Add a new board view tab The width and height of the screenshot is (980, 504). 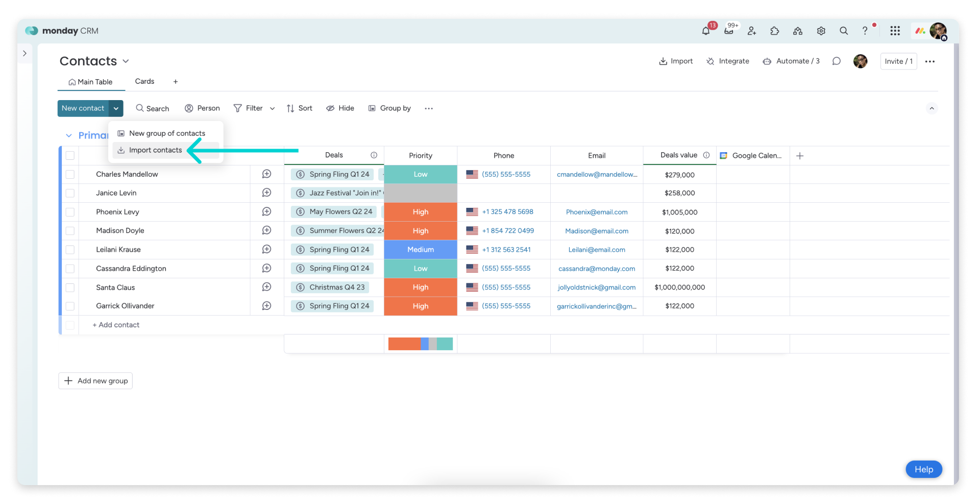[176, 82]
